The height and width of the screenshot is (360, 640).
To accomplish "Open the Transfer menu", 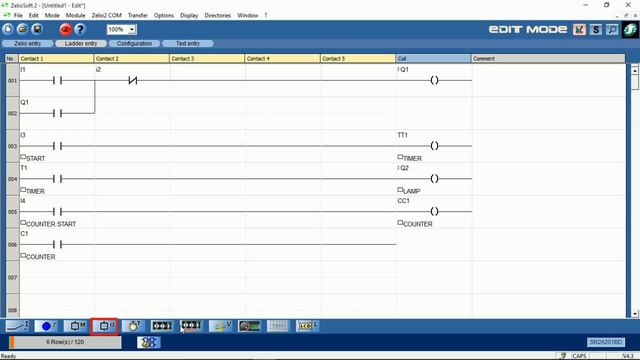I will (138, 16).
